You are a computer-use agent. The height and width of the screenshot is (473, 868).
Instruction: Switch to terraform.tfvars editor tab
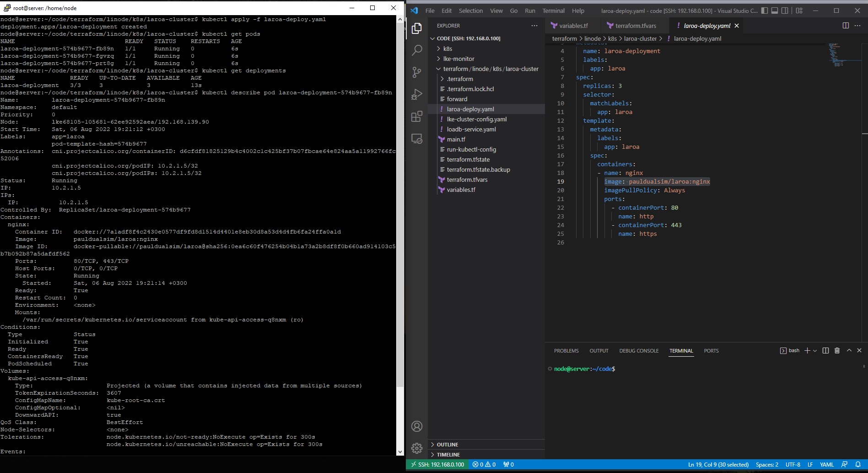635,26
